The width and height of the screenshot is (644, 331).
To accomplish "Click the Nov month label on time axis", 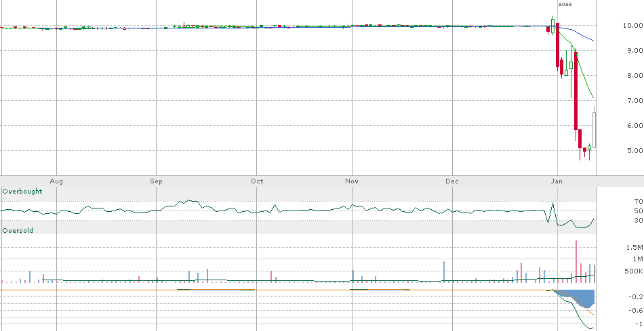I will point(352,181).
